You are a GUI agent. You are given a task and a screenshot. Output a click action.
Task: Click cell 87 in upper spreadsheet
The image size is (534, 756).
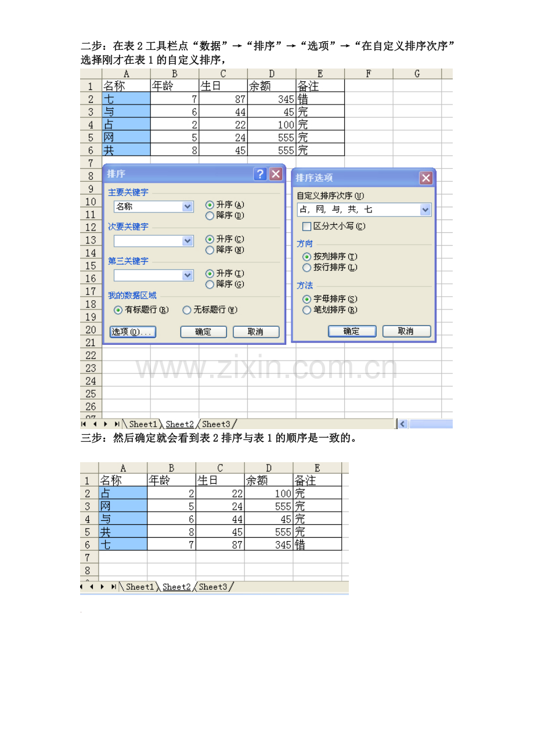coord(223,99)
